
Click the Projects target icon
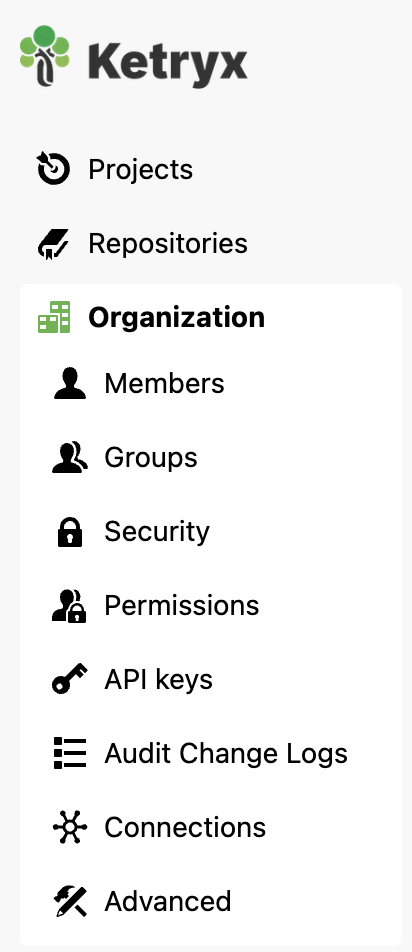click(53, 169)
